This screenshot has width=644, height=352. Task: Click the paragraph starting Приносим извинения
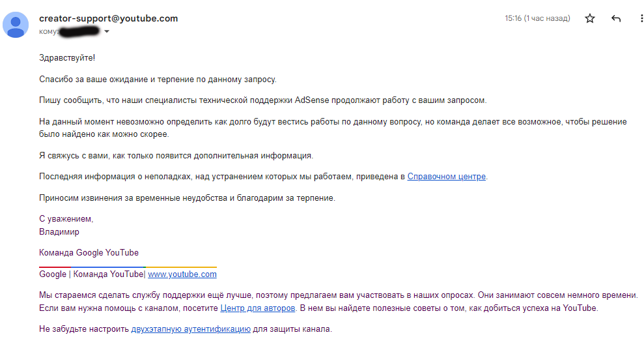(187, 198)
